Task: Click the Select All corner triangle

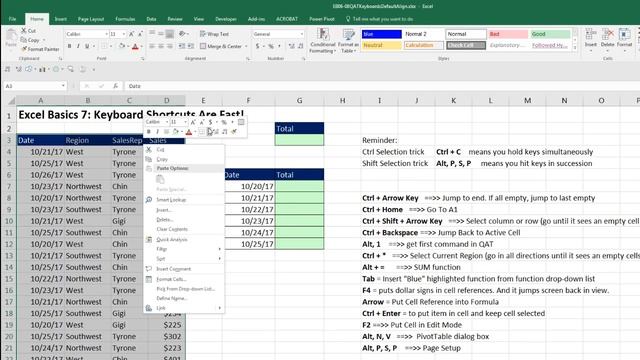Action: click(11, 100)
